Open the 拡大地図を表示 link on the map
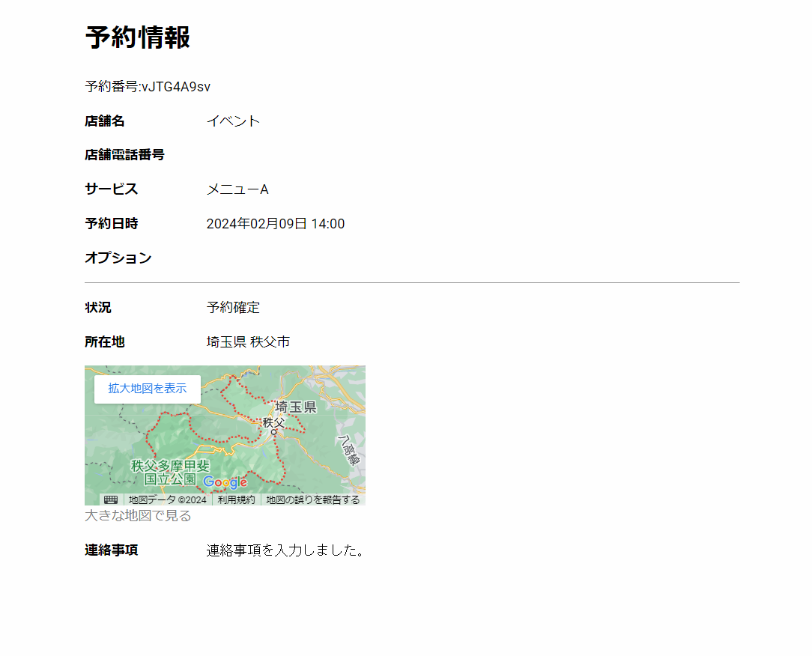This screenshot has width=812, height=656. 147,389
